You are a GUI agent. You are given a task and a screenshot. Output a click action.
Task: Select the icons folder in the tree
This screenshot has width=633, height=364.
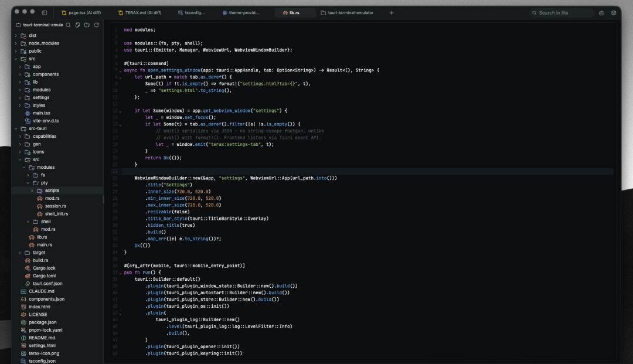click(38, 152)
